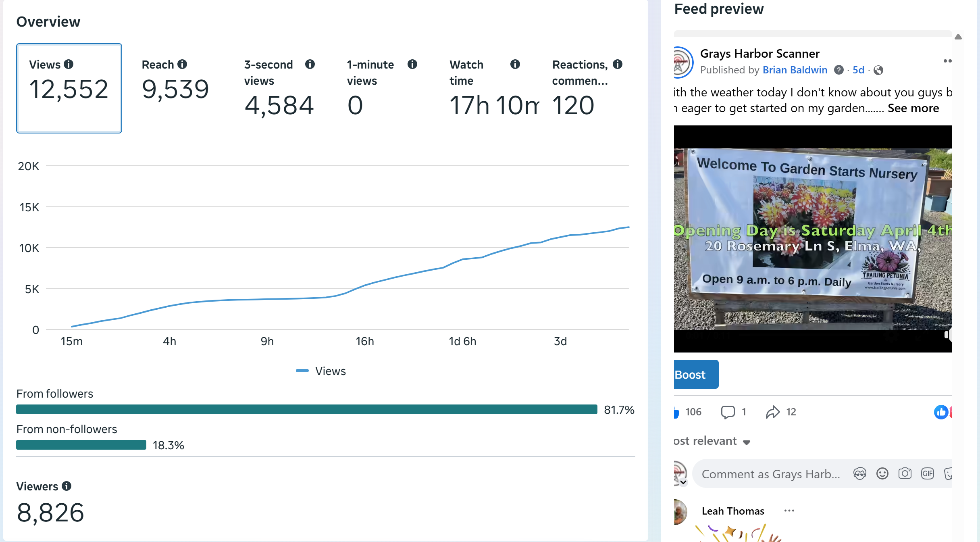Click the comment bubble icon on post
The image size is (980, 542).
click(x=728, y=412)
